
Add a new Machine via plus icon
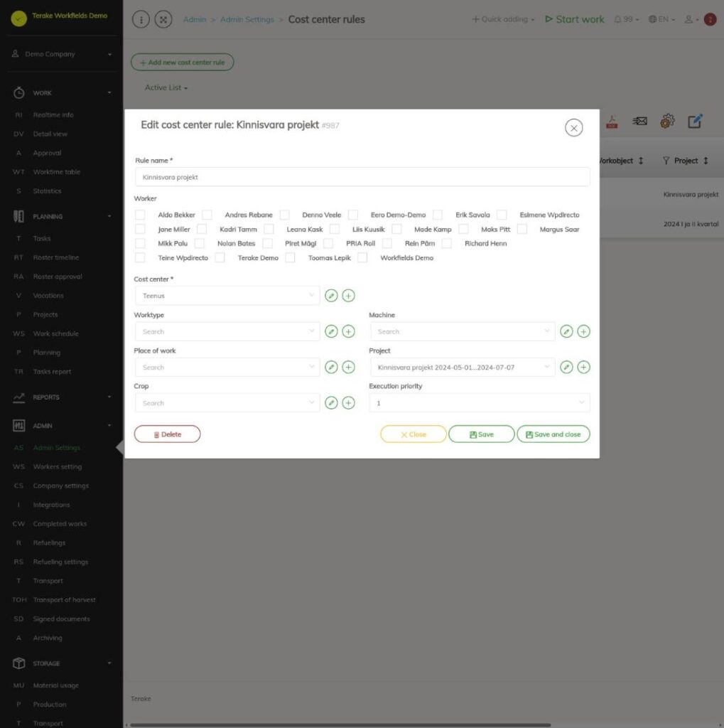click(583, 331)
